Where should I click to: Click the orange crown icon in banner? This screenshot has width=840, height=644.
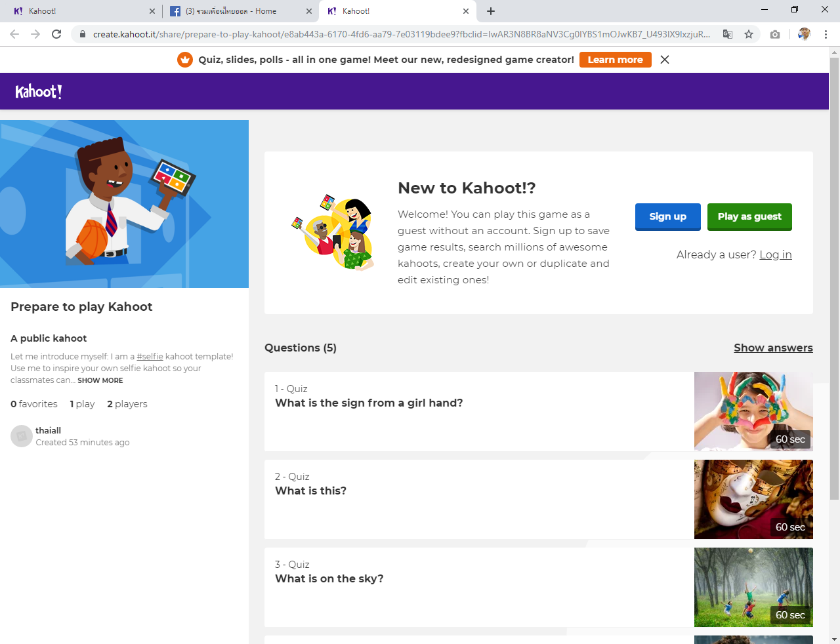[185, 60]
